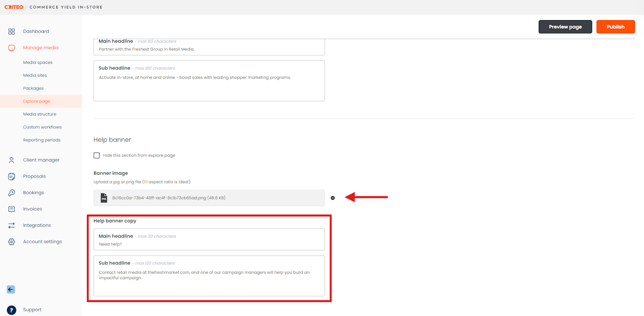Viewport: 644px width, 316px height.
Task: Remove the uploaded banner image file
Action: (333, 198)
